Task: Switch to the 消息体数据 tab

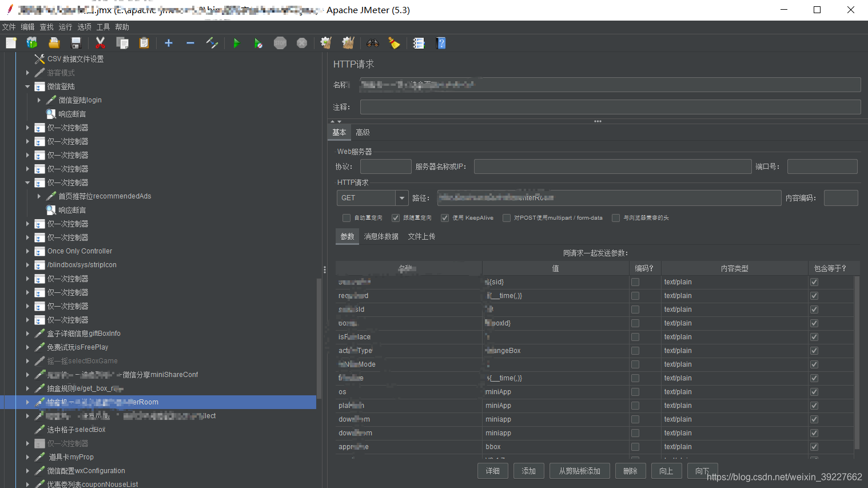Action: click(x=381, y=236)
